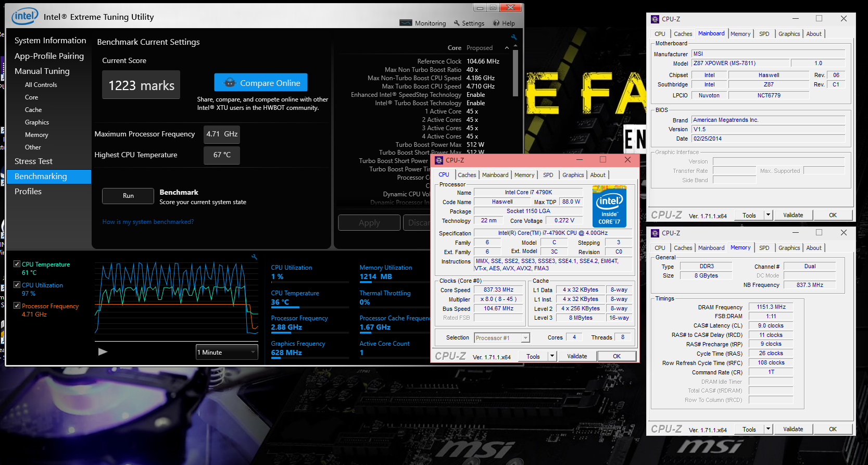Open System Information in XTU sidebar

coord(50,40)
